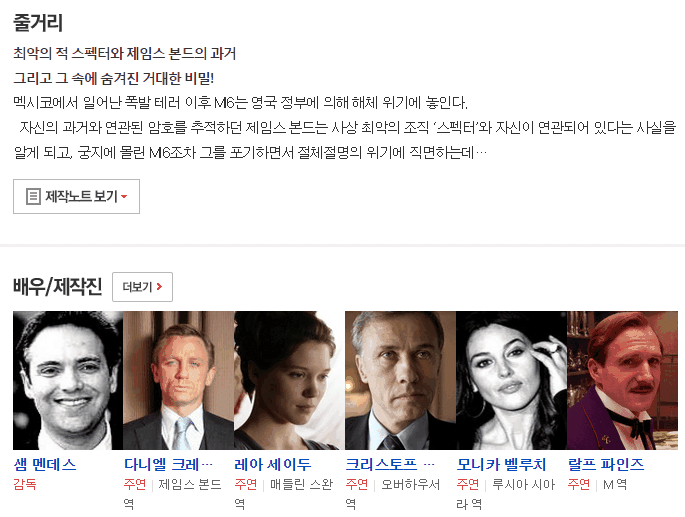Viewport: 685px width, 517px height.
Task: Follow the 레아 세이두 name link
Action: [x=273, y=464]
